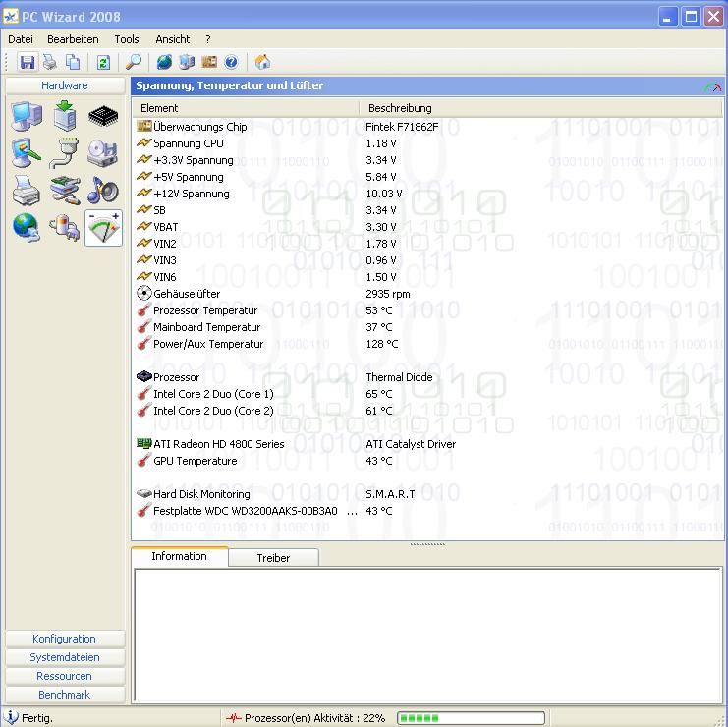Select the Spannung CPU row
Image resolution: width=728 pixels, height=727 pixels.
427,143
